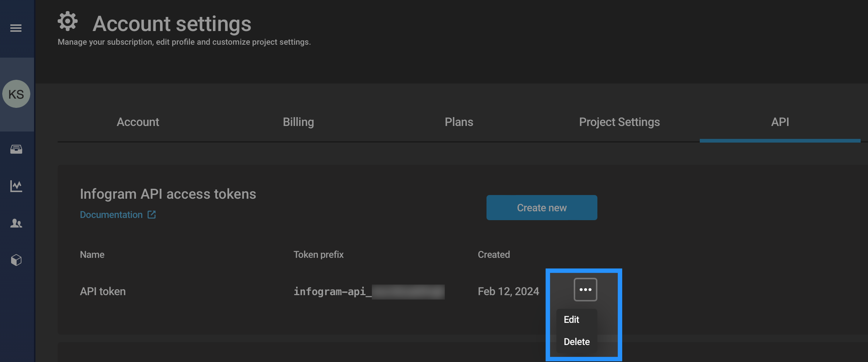This screenshot has width=868, height=362.
Task: Open the Project Settings tab
Action: click(619, 122)
